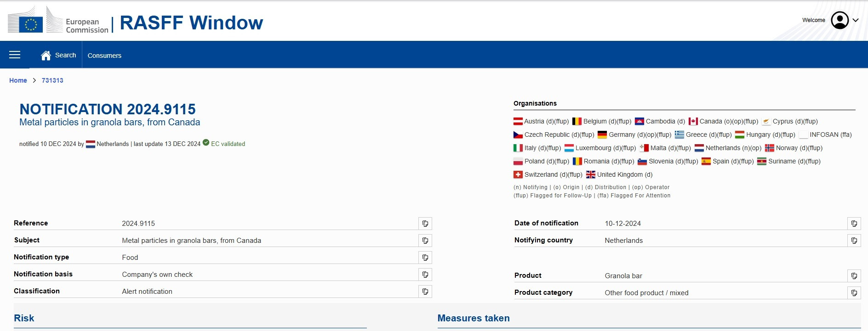Expand the user account dropdown chevron
This screenshot has height=331, width=868.
tap(856, 20)
